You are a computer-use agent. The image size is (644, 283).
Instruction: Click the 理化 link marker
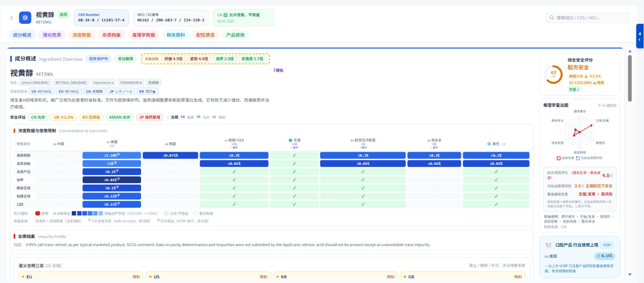tap(279, 71)
